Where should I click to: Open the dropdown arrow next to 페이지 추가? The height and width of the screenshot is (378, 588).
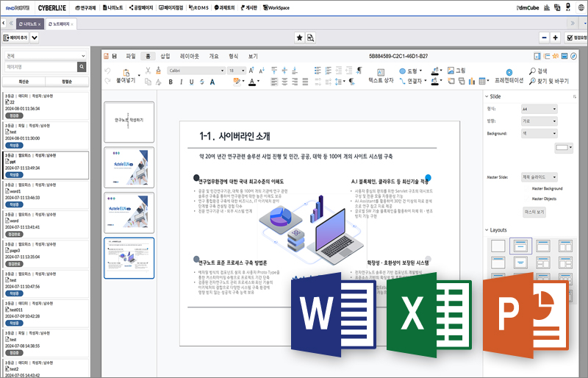[x=34, y=38]
